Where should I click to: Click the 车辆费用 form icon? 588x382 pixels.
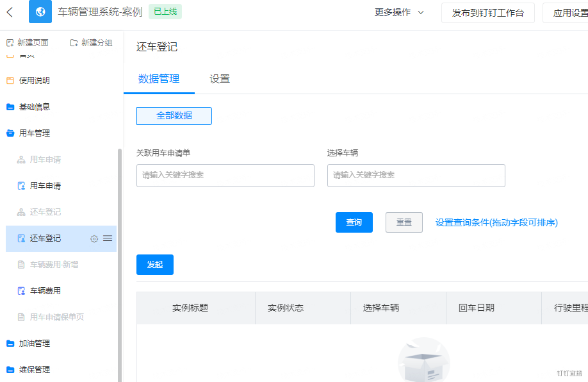(21, 291)
